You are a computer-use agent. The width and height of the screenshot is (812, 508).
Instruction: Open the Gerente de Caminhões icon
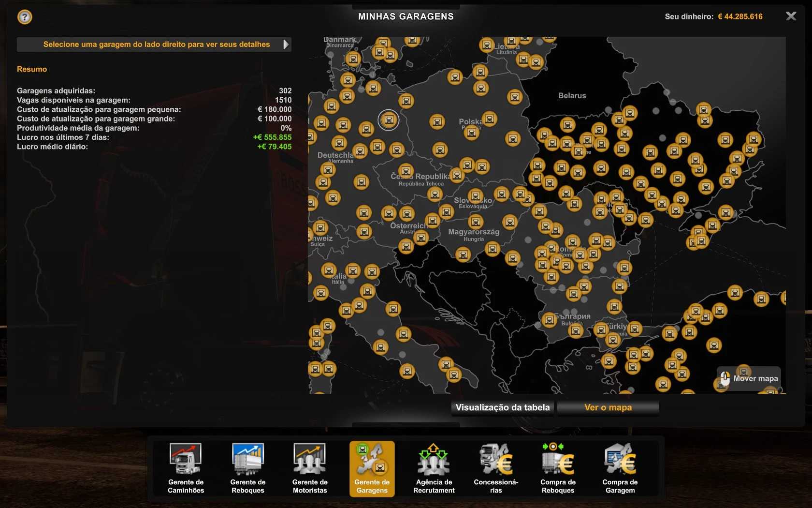186,468
